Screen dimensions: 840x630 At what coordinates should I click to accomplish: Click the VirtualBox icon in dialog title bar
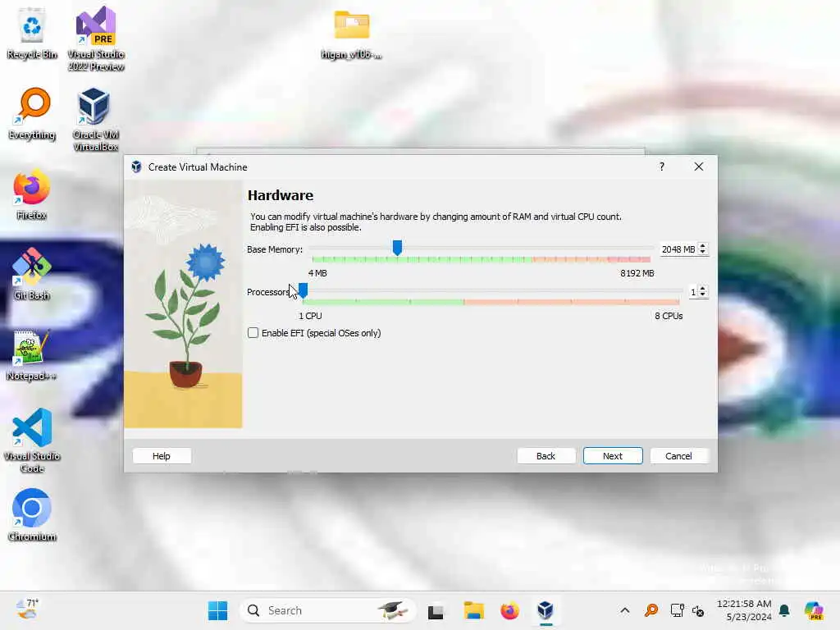point(137,167)
